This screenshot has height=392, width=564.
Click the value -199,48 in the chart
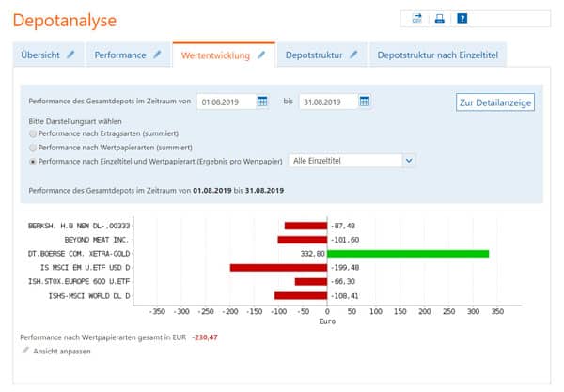pos(345,268)
